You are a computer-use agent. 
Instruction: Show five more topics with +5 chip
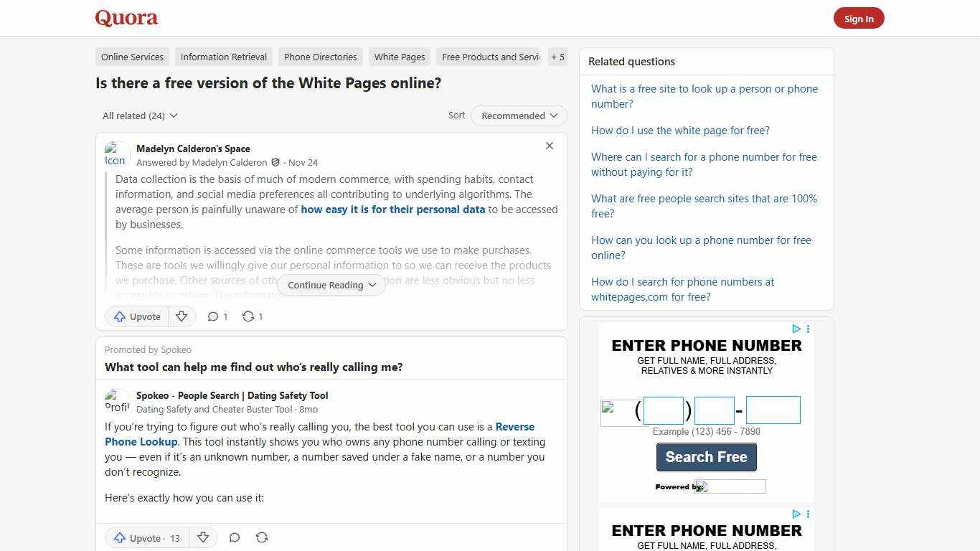pos(557,57)
